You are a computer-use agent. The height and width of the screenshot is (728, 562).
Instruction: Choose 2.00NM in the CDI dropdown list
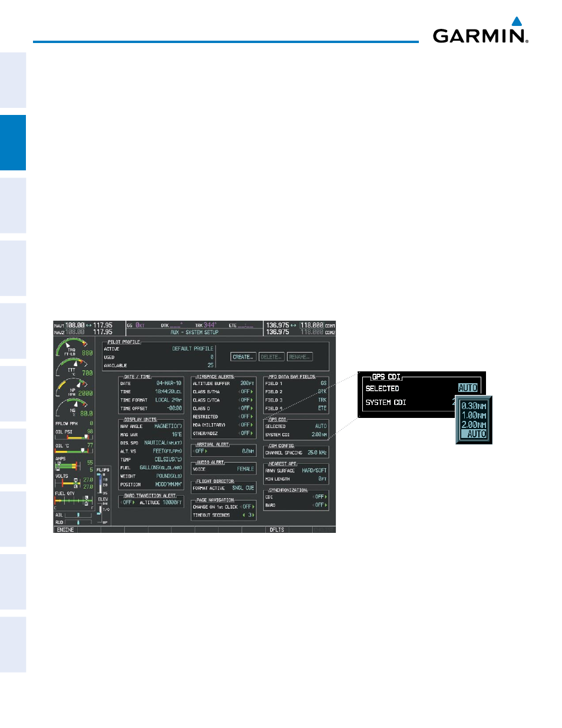coord(474,424)
